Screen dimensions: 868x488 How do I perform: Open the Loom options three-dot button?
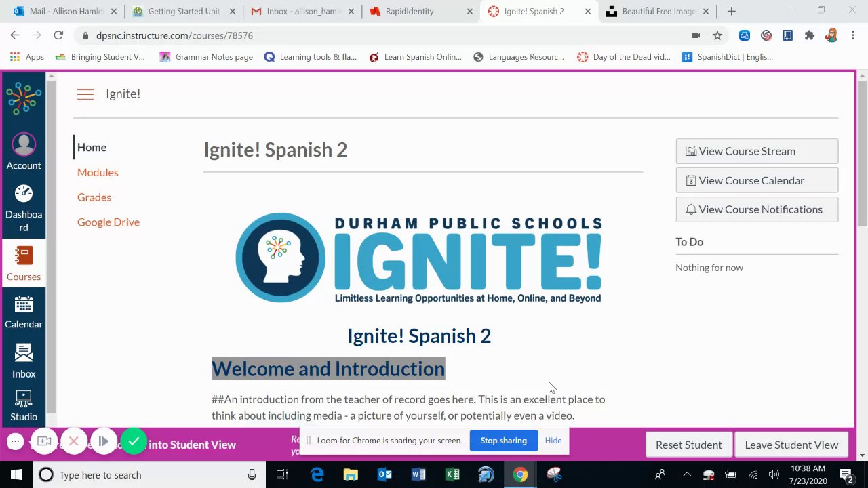(x=15, y=441)
